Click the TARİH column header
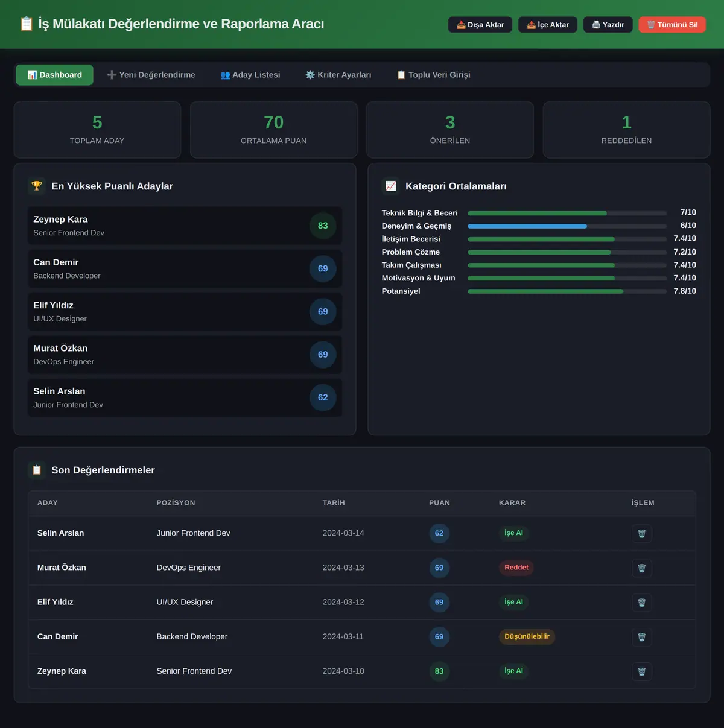This screenshot has width=724, height=728. [x=334, y=503]
